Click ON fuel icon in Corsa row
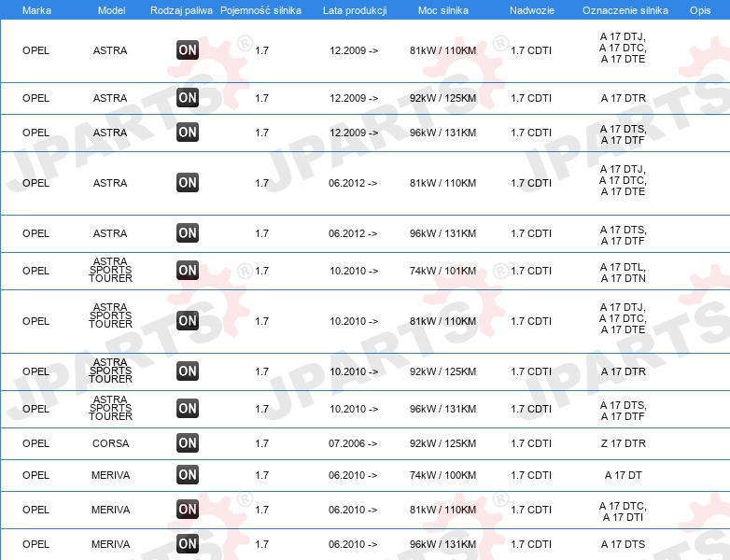 pyautogui.click(x=188, y=443)
